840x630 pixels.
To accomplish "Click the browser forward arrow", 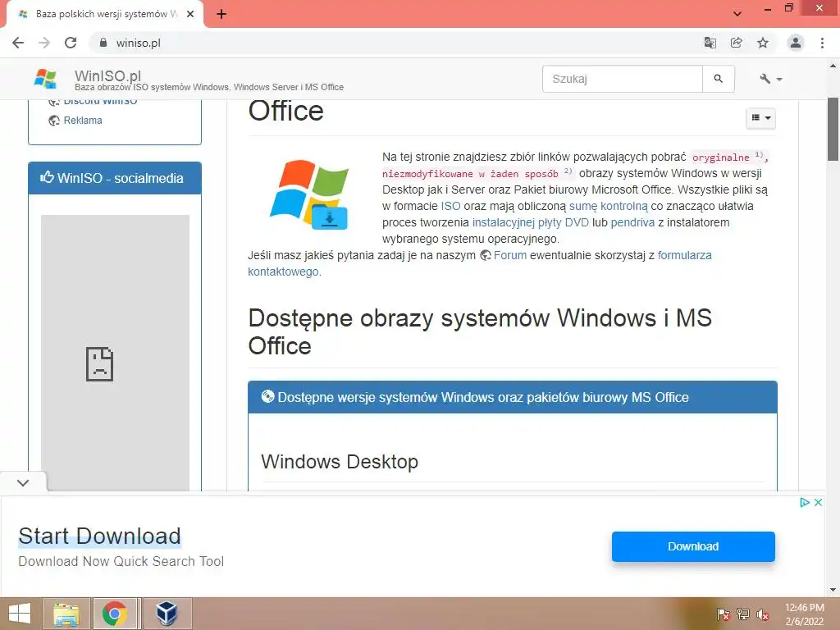I will pyautogui.click(x=44, y=43).
